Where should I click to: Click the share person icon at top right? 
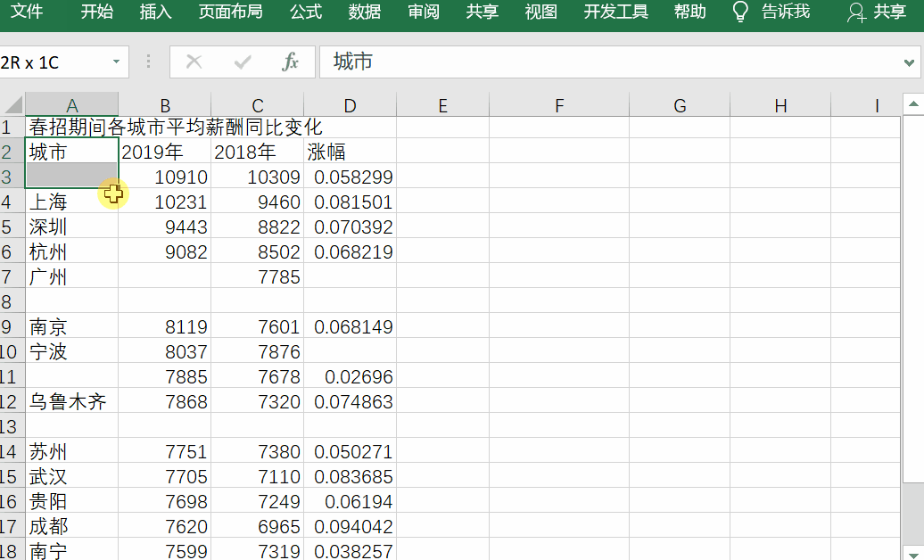coord(856,12)
